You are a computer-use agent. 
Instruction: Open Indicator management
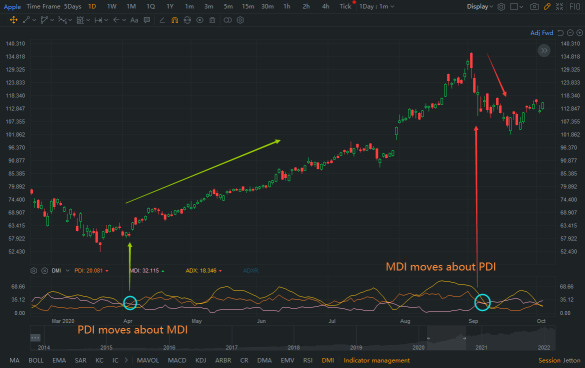coord(376,360)
